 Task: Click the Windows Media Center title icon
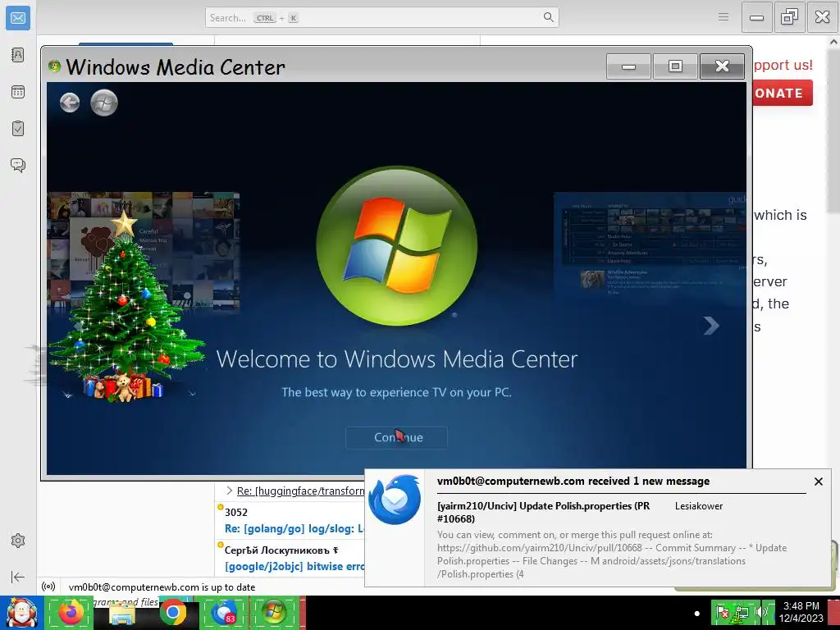(54, 66)
